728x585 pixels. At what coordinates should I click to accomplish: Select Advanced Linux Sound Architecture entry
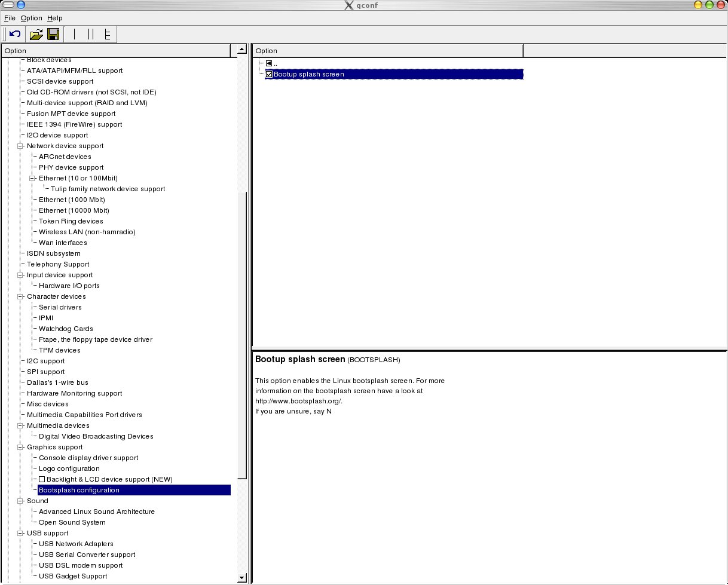tap(96, 512)
